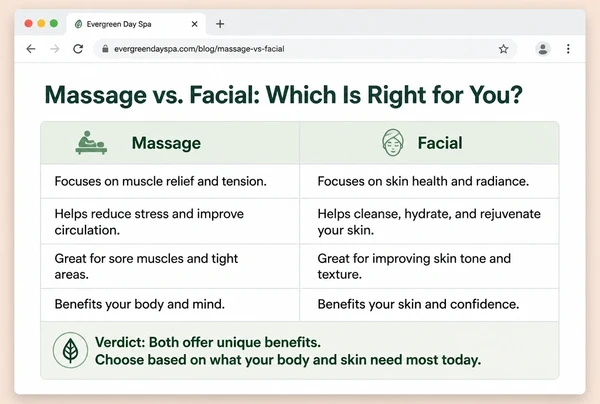Open the user profile avatar

tap(543, 49)
